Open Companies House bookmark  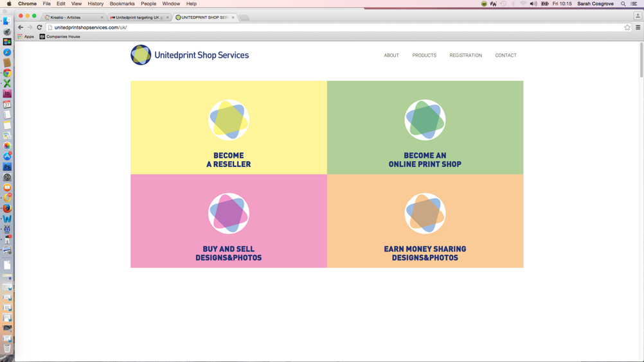click(x=60, y=37)
